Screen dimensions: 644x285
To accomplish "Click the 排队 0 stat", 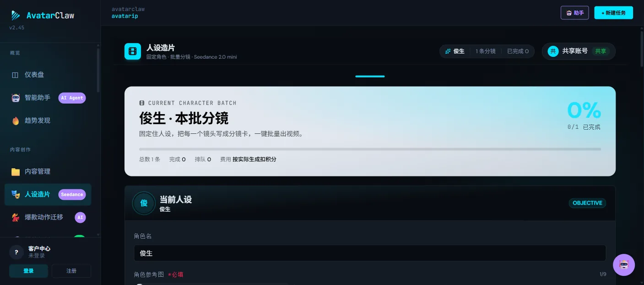I will 203,159.
